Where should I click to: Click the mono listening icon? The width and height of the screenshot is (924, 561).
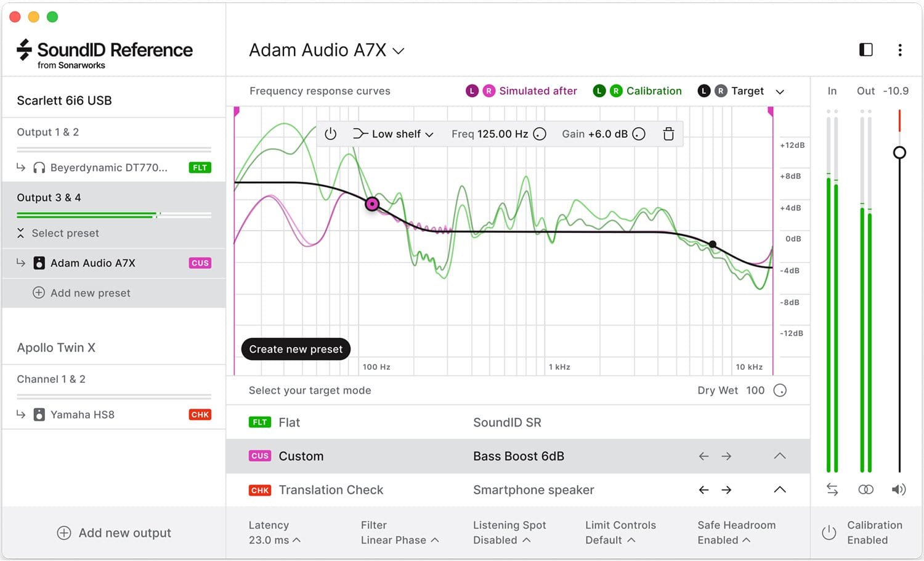point(865,489)
